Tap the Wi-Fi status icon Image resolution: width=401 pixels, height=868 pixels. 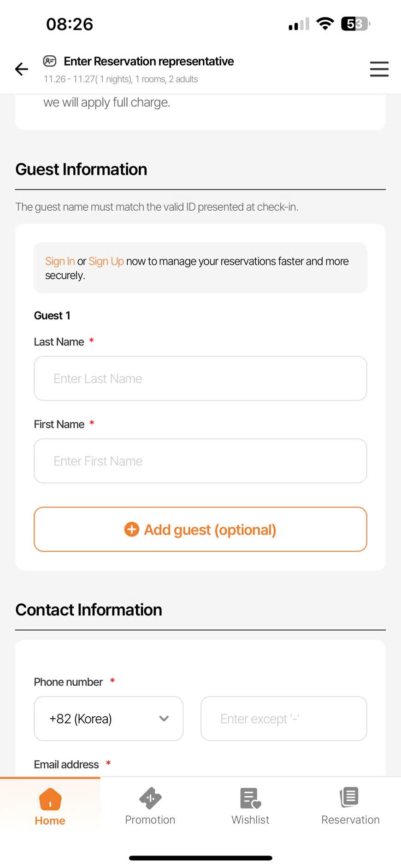[x=325, y=24]
